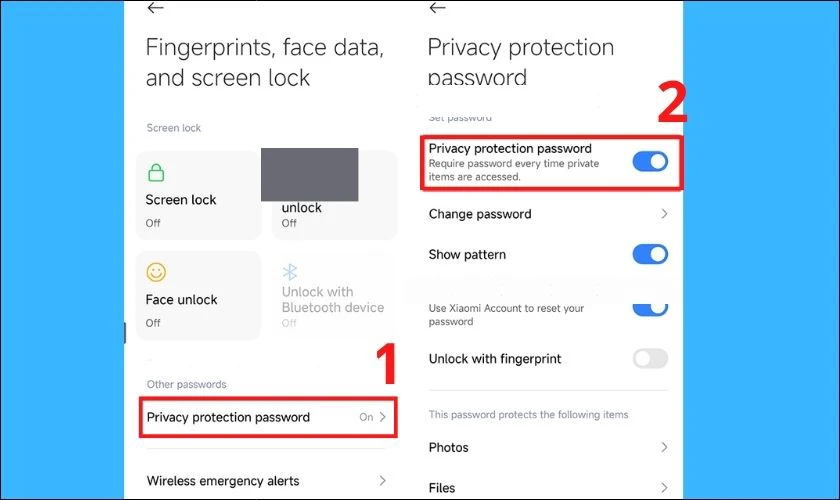Tap back arrow on Privacy protection screen
The height and width of the screenshot is (500, 840).
435,8
